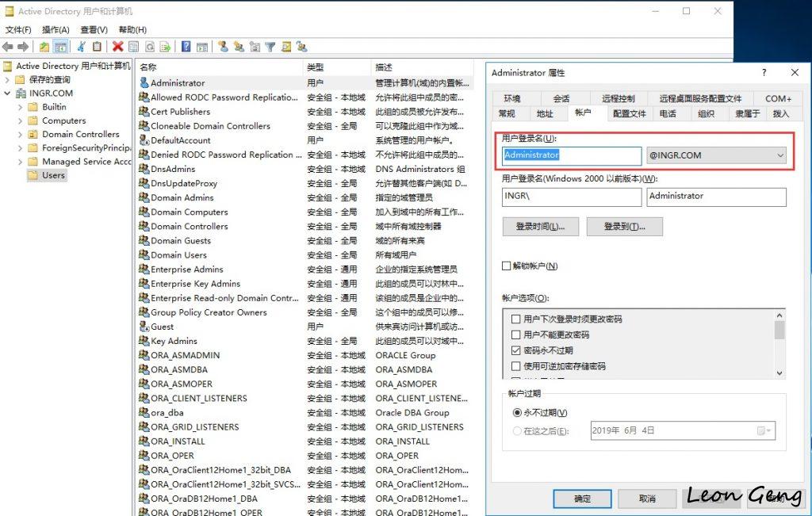Image resolution: width=812 pixels, height=516 pixels.
Task: Sort list by the 类型 column header
Action: coord(336,67)
